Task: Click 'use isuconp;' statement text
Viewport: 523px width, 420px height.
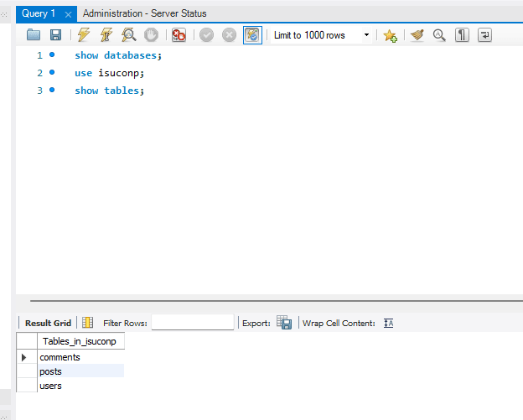Action: tap(110, 73)
